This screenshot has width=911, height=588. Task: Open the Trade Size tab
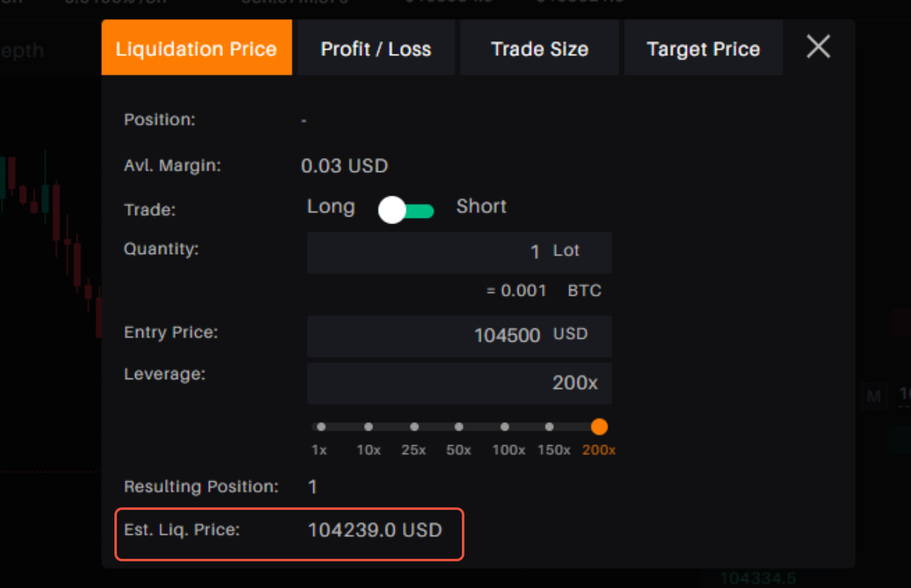(x=539, y=48)
